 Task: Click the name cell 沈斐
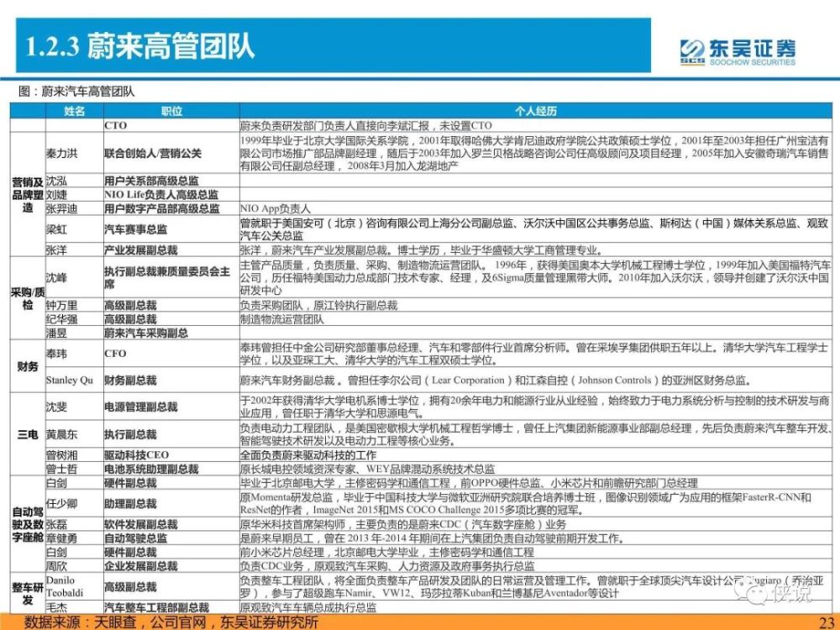[x=75, y=407]
